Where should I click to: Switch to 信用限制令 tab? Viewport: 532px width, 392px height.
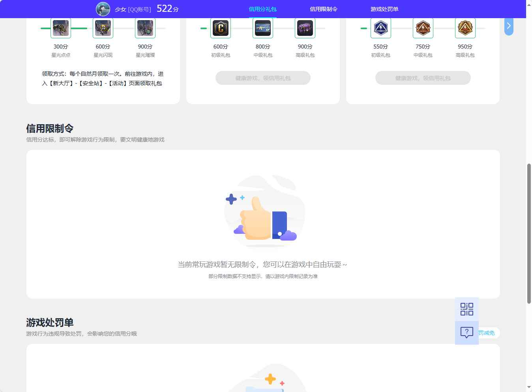tap(324, 9)
